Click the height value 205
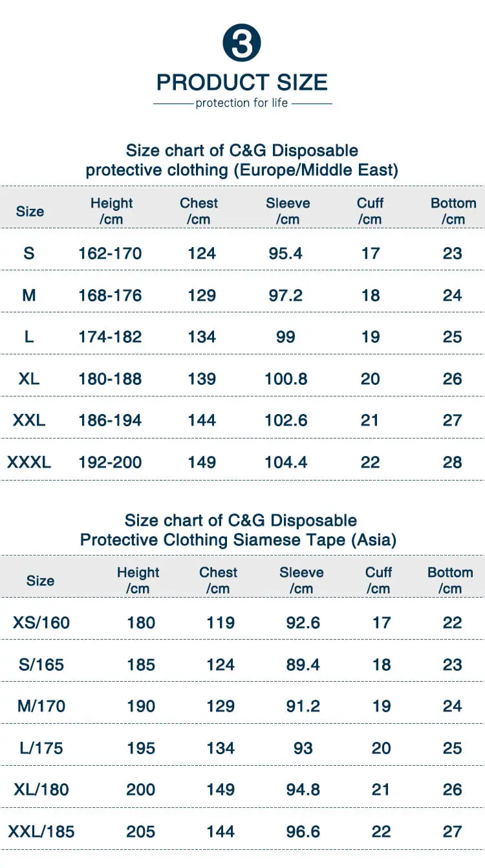 click(141, 832)
